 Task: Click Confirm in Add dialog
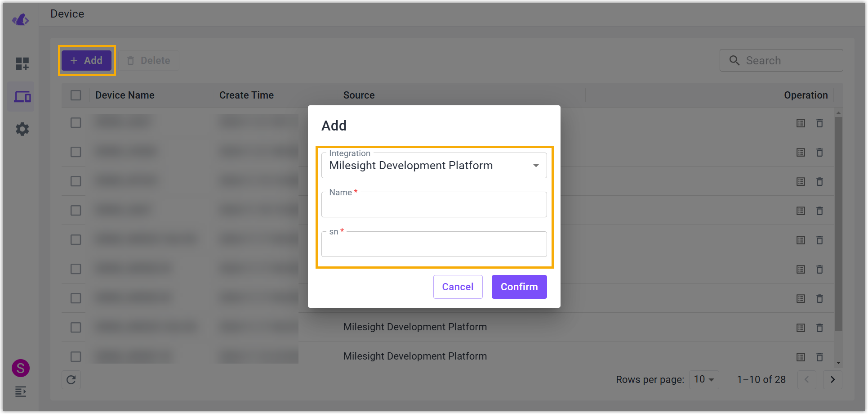pos(519,287)
